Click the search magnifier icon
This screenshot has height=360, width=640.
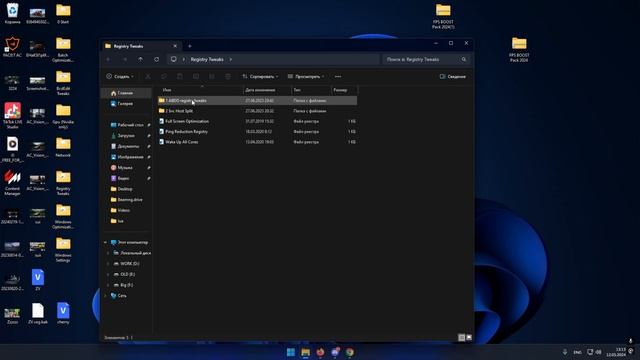tap(464, 60)
